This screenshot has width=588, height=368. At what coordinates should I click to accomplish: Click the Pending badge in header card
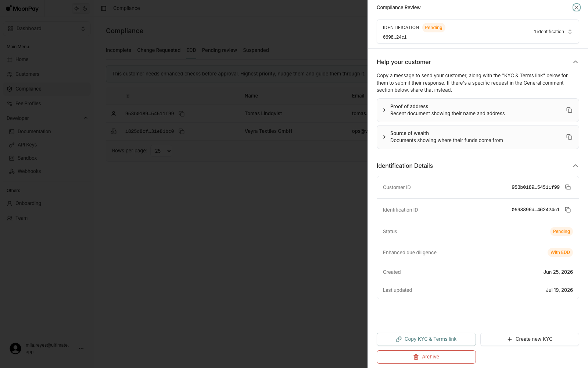(434, 28)
